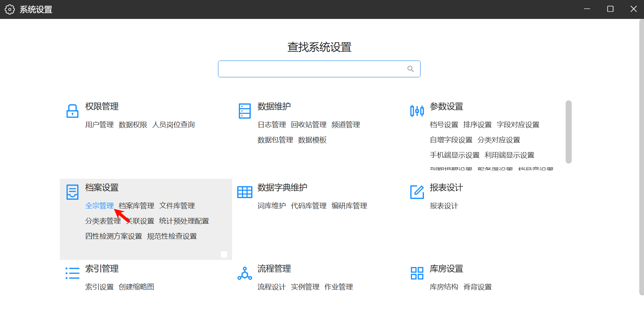Open the 全宗管理 link
This screenshot has width=644, height=316.
[99, 205]
